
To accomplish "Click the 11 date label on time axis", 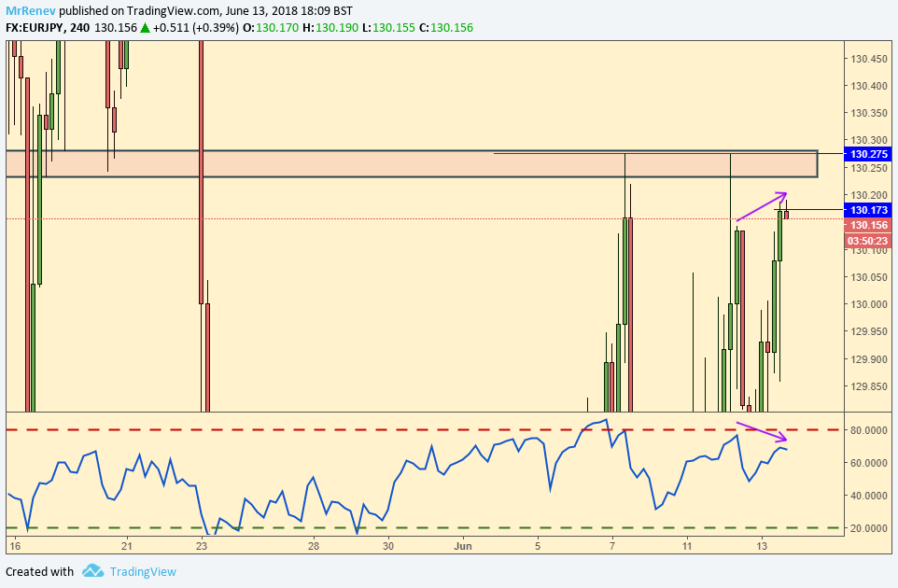I will pyautogui.click(x=687, y=546).
